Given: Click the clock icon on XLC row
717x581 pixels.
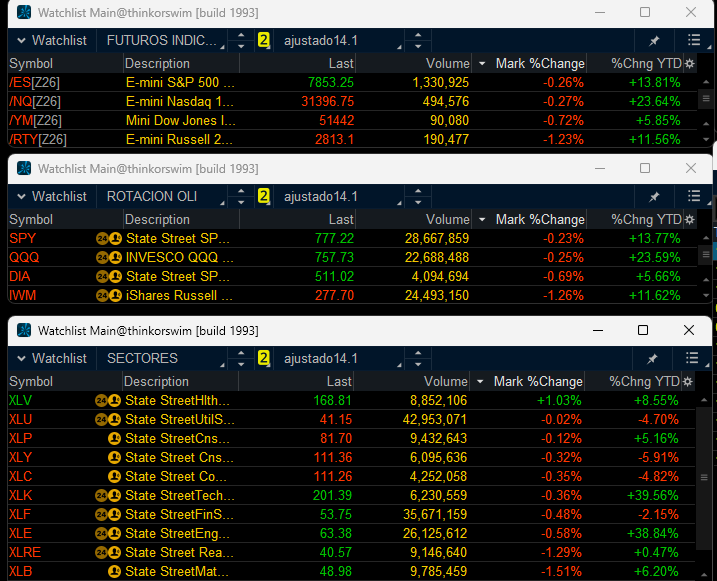Looking at the screenshot, I should pos(114,476).
